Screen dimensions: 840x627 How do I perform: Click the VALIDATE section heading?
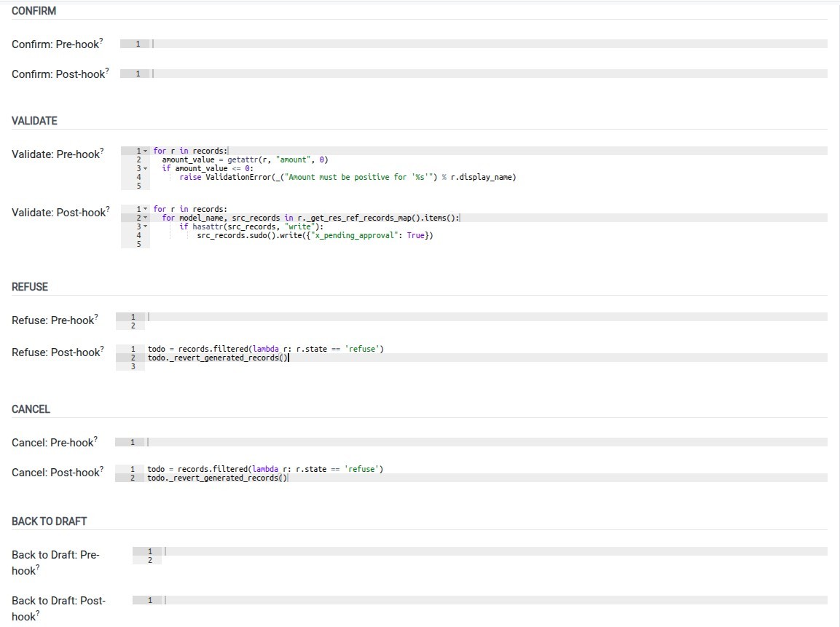pyautogui.click(x=34, y=120)
